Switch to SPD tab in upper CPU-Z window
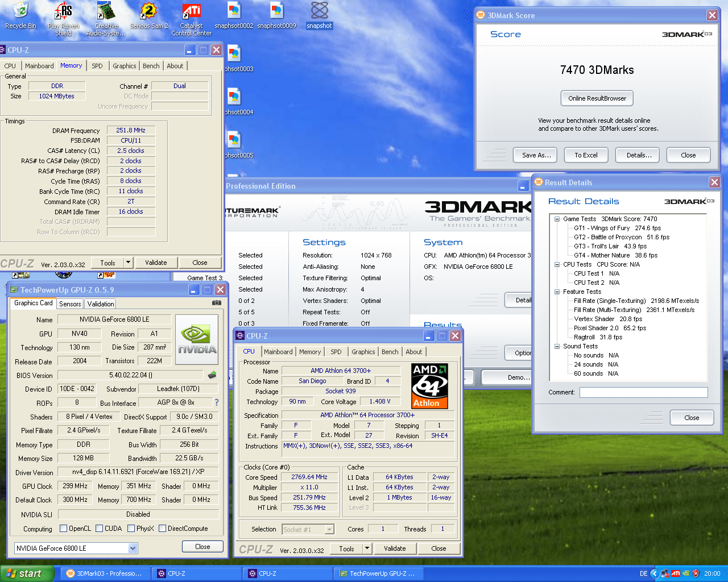This screenshot has height=582, width=728. click(97, 66)
